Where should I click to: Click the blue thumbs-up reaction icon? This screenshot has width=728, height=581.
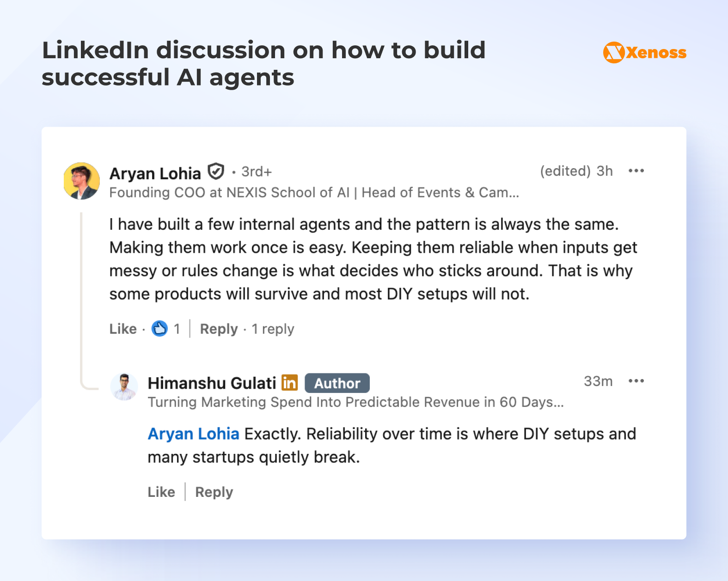[x=159, y=329]
